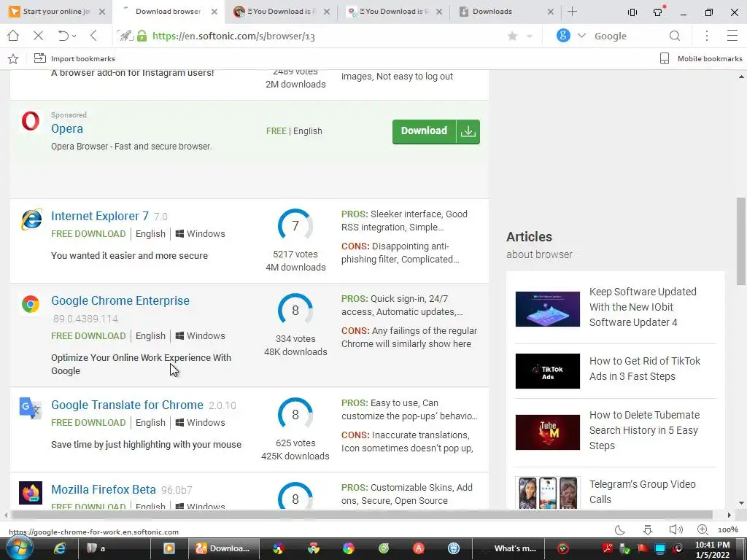The width and height of the screenshot is (747, 560).
Task: Open article 'How to Get Rid of TikTok Ads'
Action: [645, 368]
